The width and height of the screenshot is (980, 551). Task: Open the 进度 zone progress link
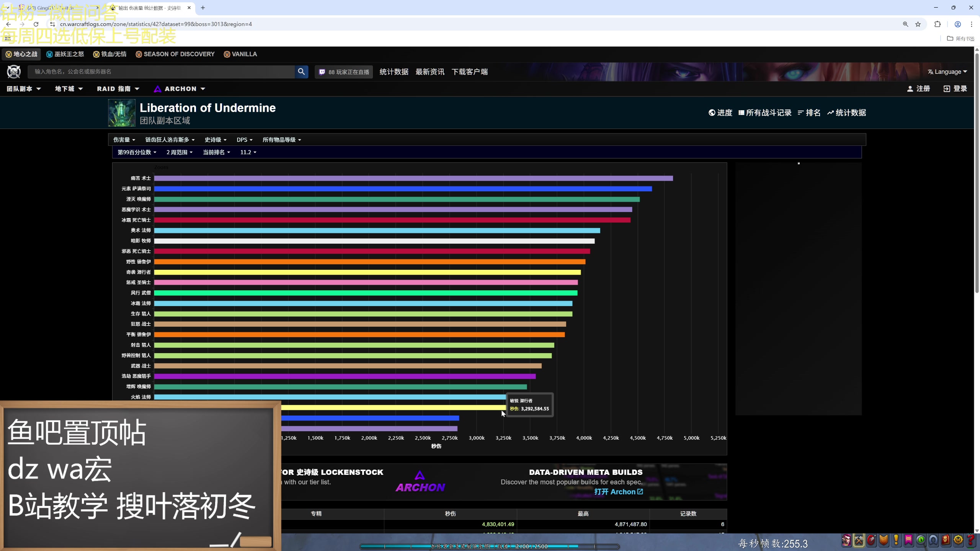[720, 112]
